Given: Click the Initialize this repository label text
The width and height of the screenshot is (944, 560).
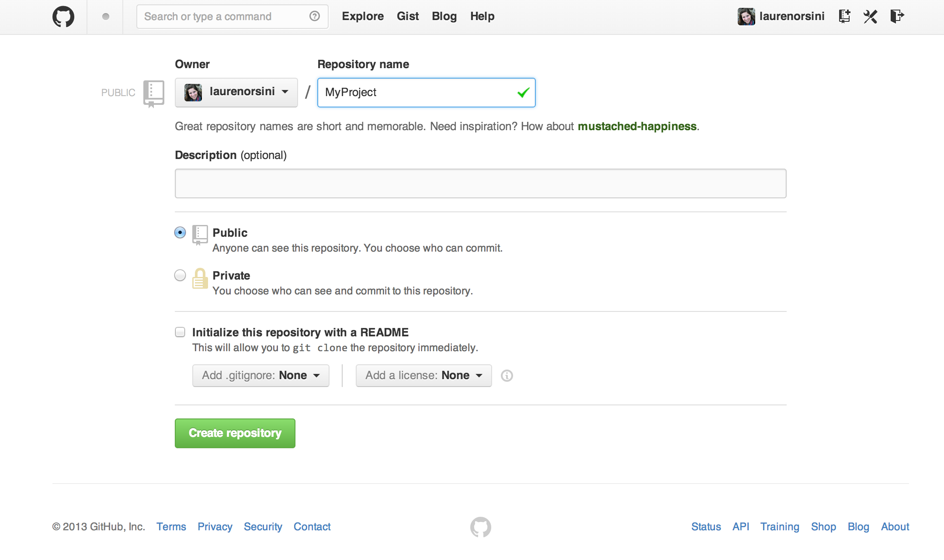Looking at the screenshot, I should point(300,332).
